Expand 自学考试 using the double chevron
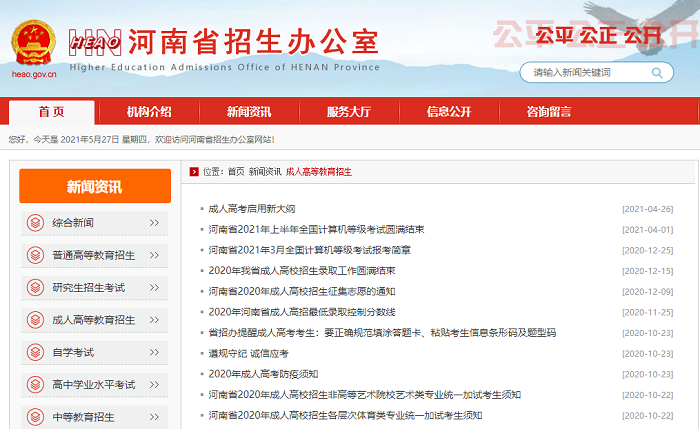Screen dimensions: 700x429 [x=153, y=352]
